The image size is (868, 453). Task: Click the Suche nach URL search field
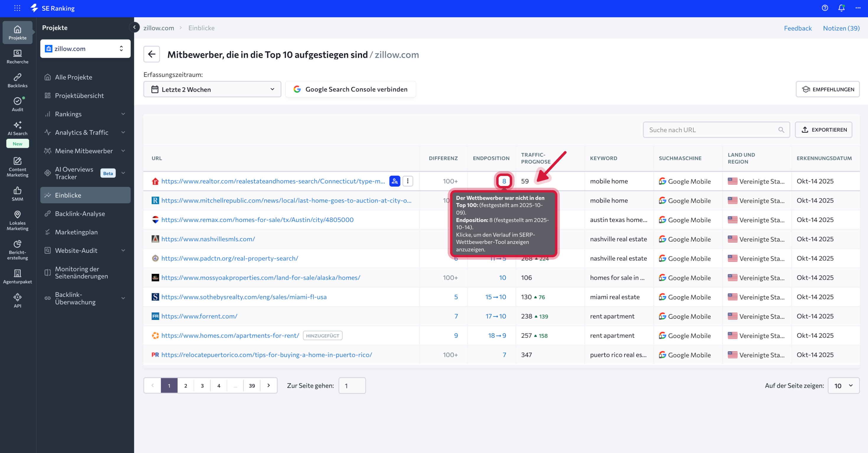(711, 130)
